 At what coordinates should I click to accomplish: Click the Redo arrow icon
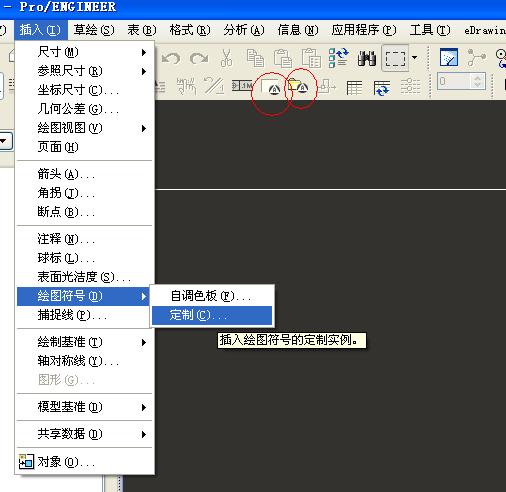(199, 59)
